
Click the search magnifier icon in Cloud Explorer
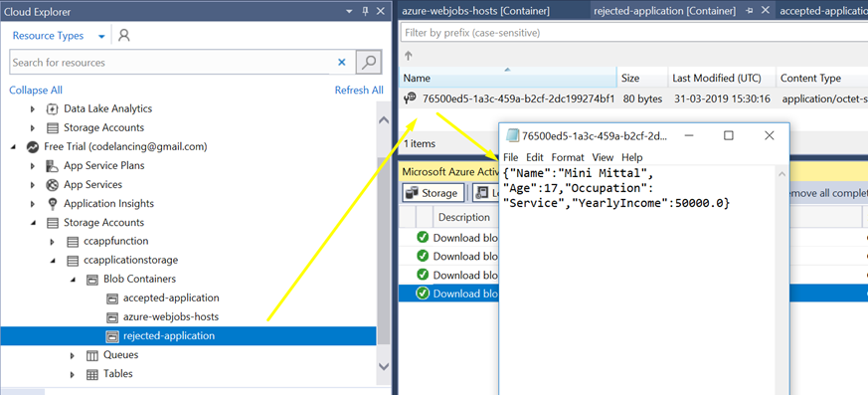click(x=369, y=62)
